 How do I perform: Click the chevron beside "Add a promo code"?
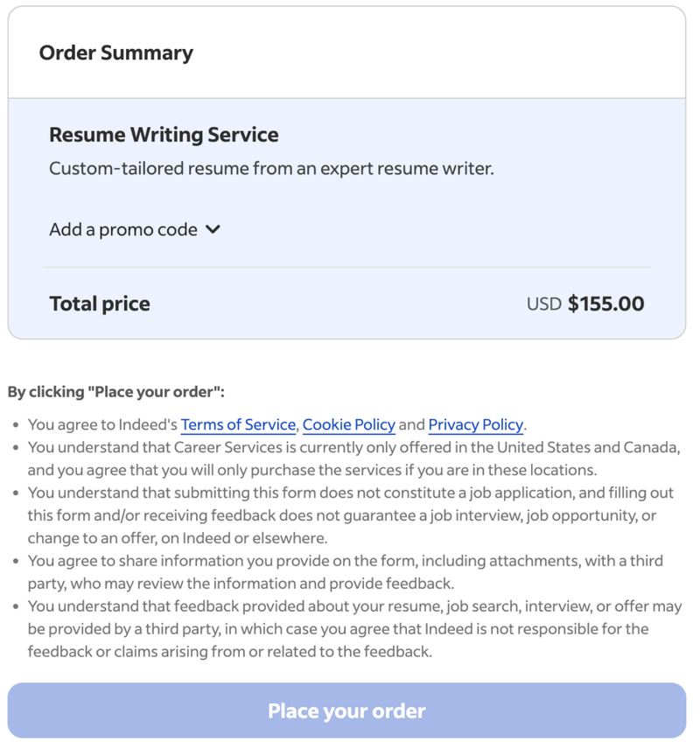click(213, 229)
